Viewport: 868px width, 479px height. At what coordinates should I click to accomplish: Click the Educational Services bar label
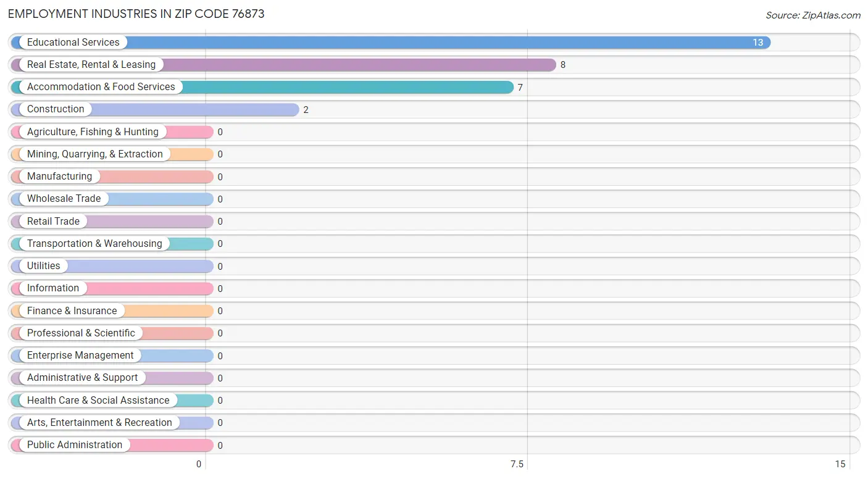pos(73,43)
